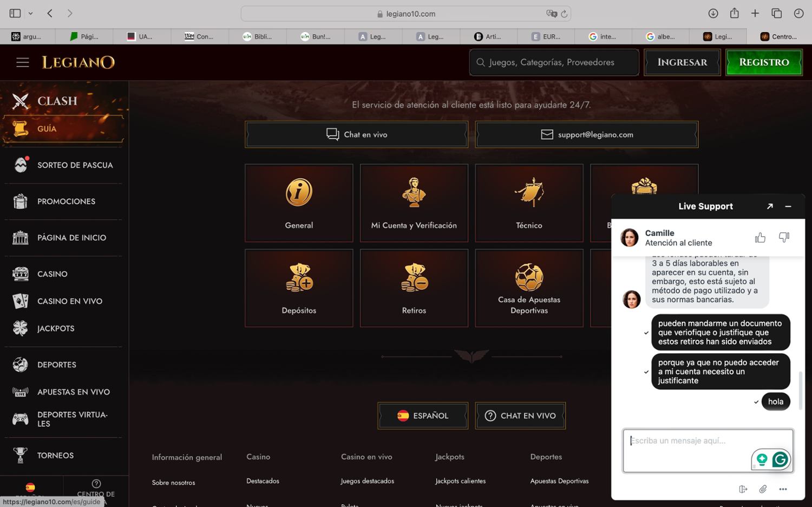Screen dimensions: 812x507
Task: Open Promociones in the sidebar
Action: pyautogui.click(x=66, y=201)
